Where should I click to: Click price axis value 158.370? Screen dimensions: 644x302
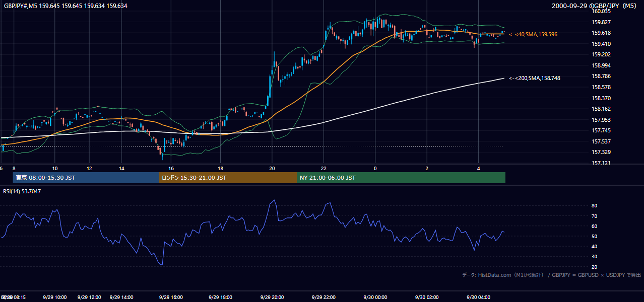click(x=602, y=98)
